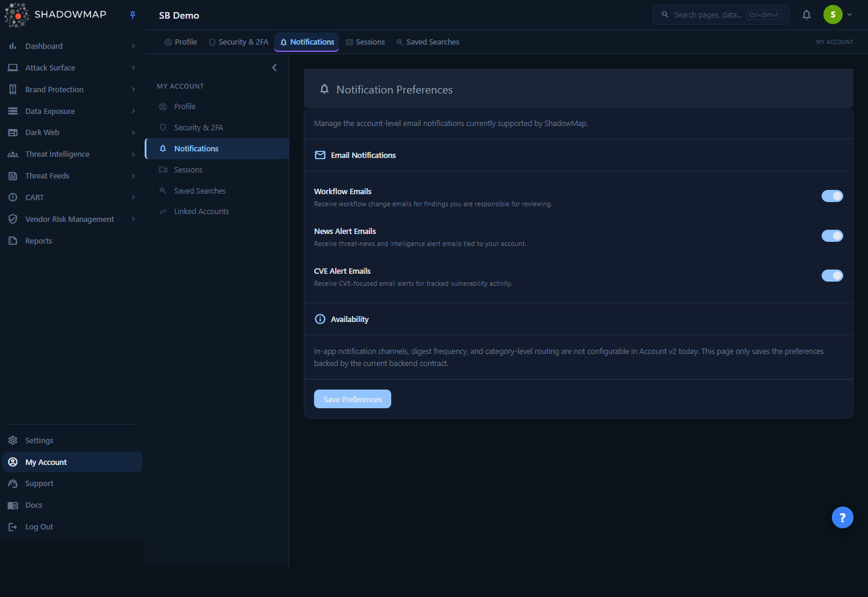This screenshot has width=868, height=597.
Task: Open Linked Accounts in submenu
Action: 217,212
